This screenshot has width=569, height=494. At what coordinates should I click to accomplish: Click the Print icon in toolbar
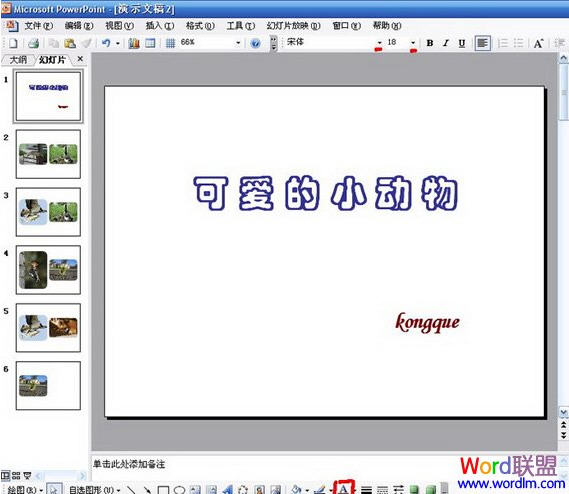[x=33, y=43]
